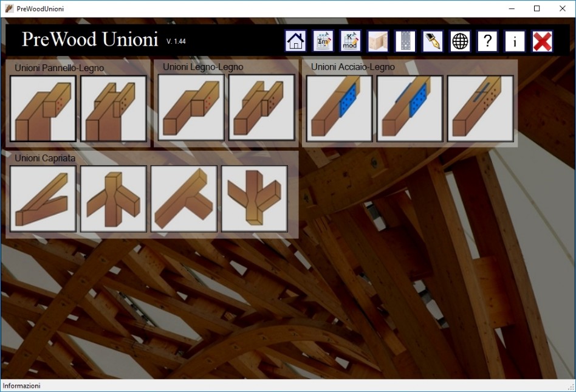Screen dimensions: 576x392
Task: Show program info with the 'i' icon
Action: click(x=515, y=41)
